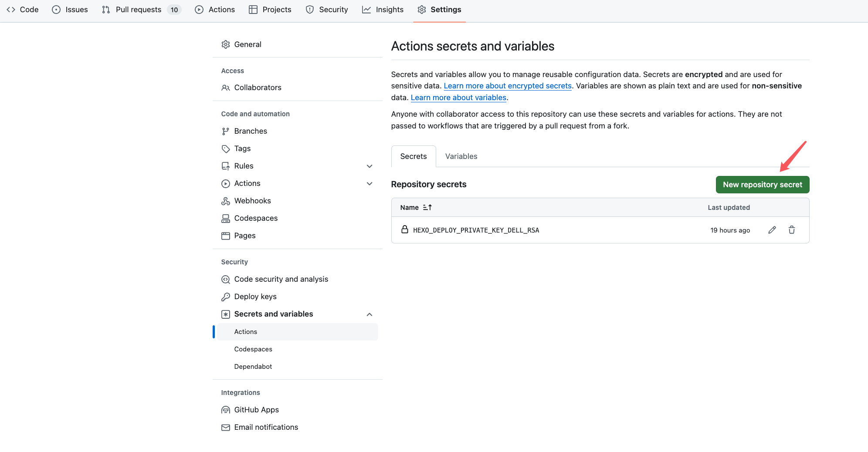Open Code security and analysis settings
The height and width of the screenshot is (452, 868).
click(281, 279)
